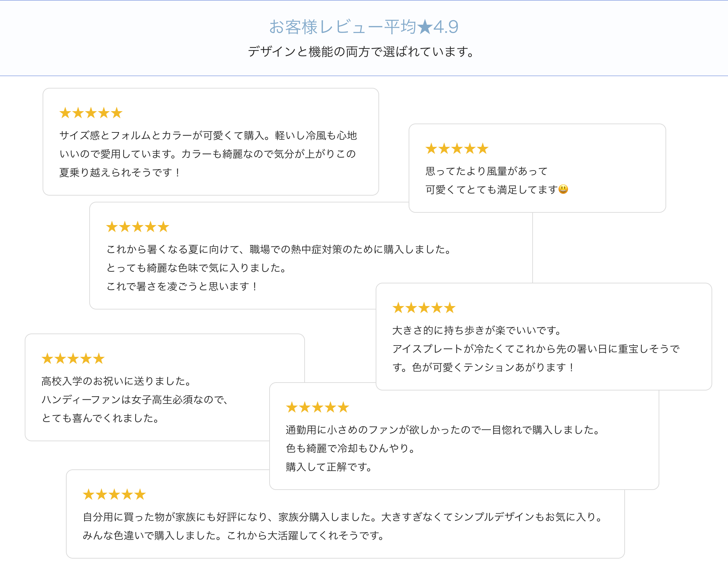
Task: Click star rating of サイズ感 review
Action: tap(91, 113)
